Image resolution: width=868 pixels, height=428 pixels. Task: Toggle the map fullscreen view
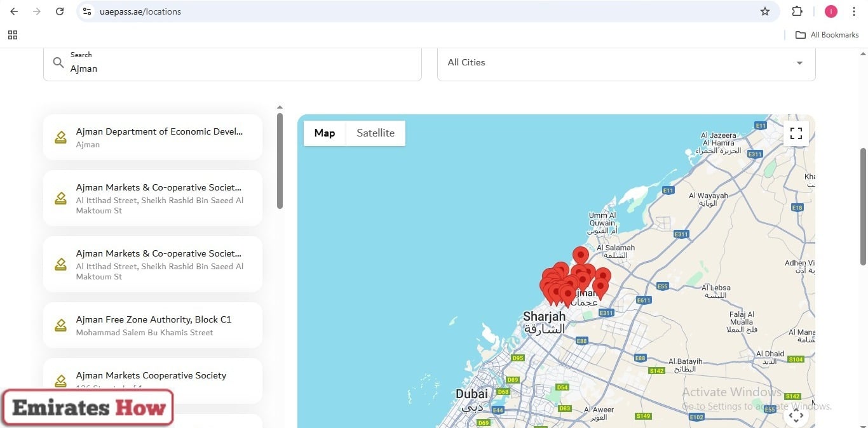click(x=796, y=133)
